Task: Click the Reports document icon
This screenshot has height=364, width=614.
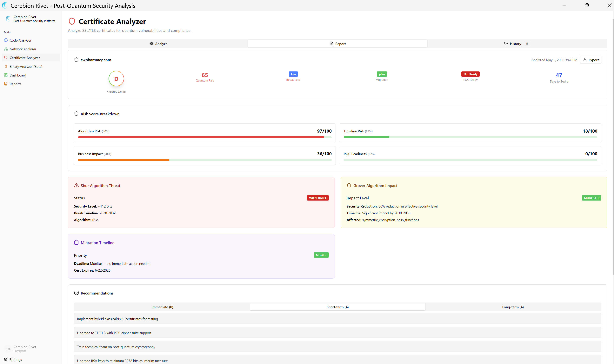Action: [6, 84]
